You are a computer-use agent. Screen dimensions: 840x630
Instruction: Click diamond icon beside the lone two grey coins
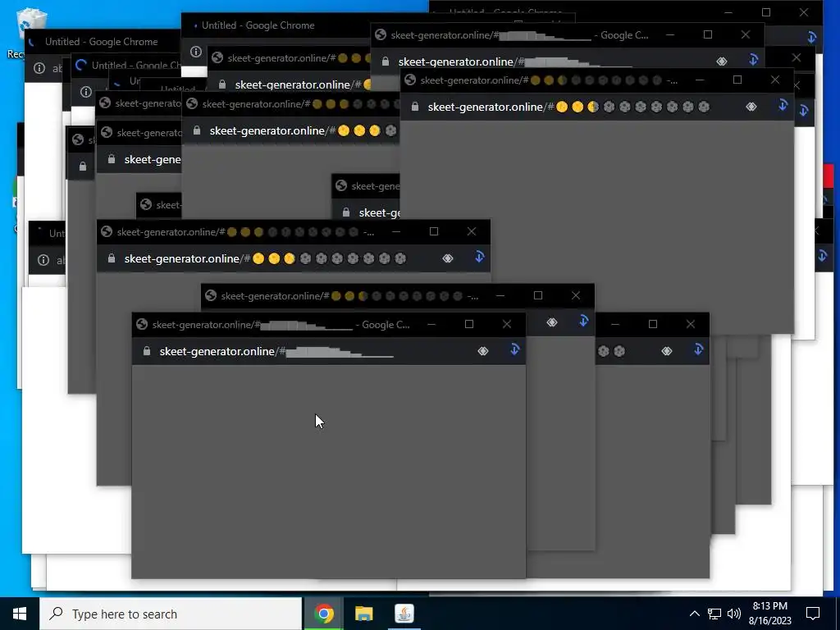coord(666,351)
